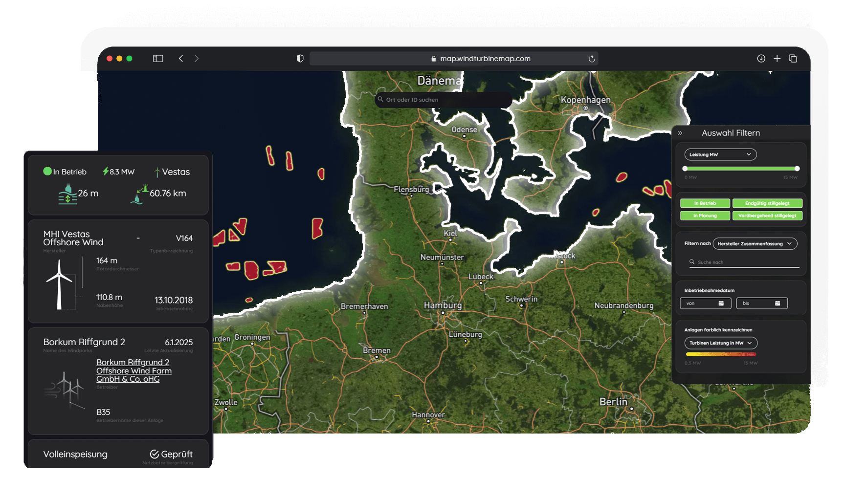
Task: Toggle the In Betrieb filter
Action: click(x=705, y=203)
